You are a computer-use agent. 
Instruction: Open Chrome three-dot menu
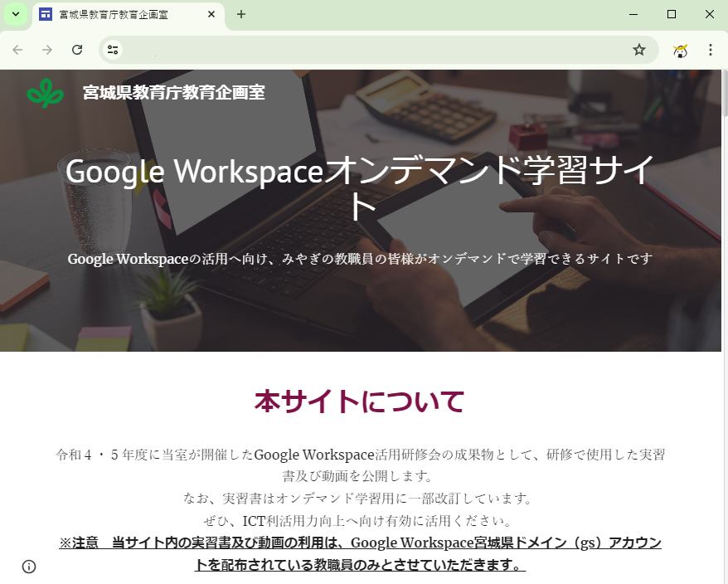click(x=711, y=50)
